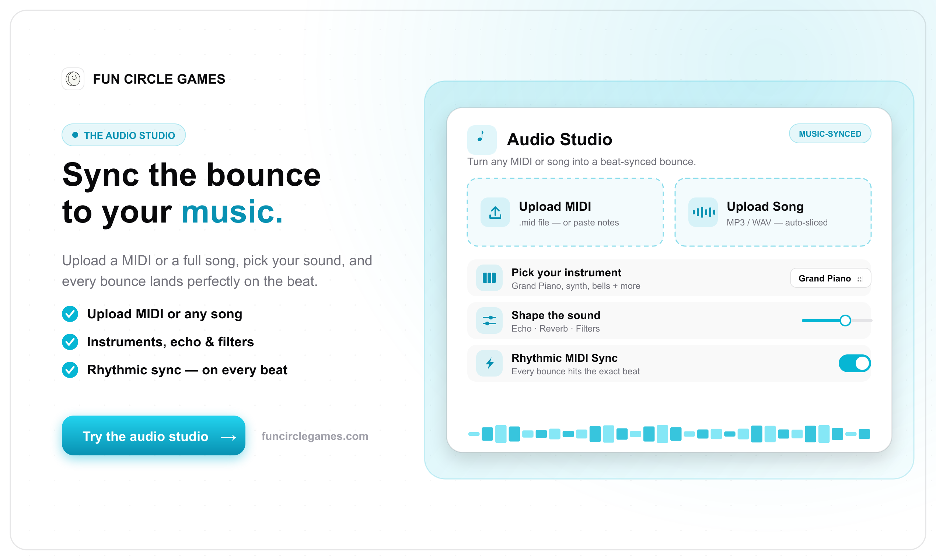The width and height of the screenshot is (936, 560).
Task: Click the beat waveform bar strip
Action: [669, 434]
